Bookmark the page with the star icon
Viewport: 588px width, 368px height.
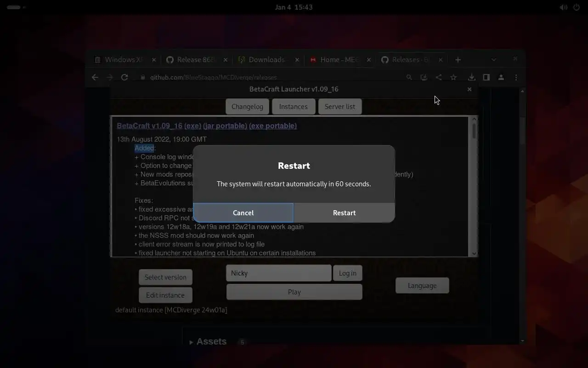coord(453,77)
